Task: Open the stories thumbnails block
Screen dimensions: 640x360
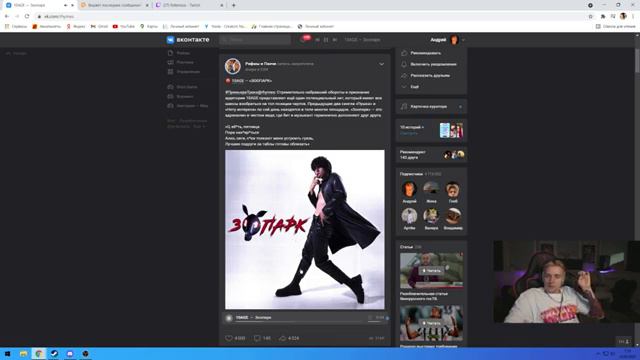Action: [451, 131]
